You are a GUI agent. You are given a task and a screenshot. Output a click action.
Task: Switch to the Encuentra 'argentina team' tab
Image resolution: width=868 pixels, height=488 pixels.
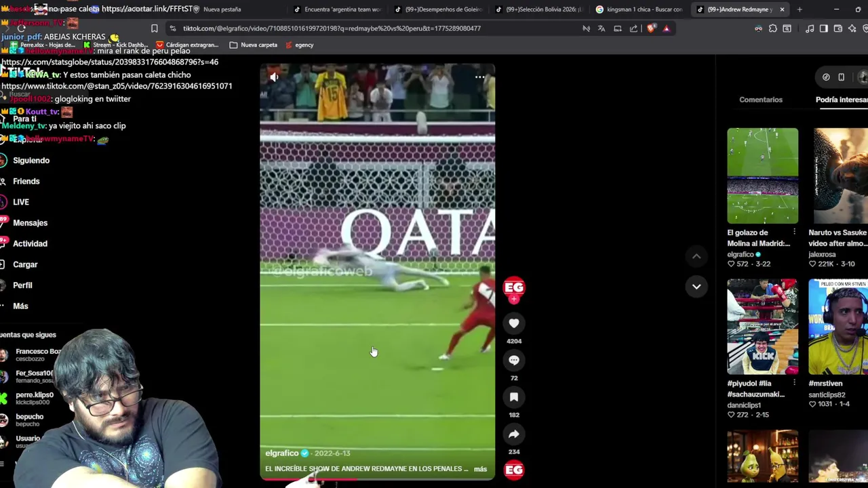point(338,9)
